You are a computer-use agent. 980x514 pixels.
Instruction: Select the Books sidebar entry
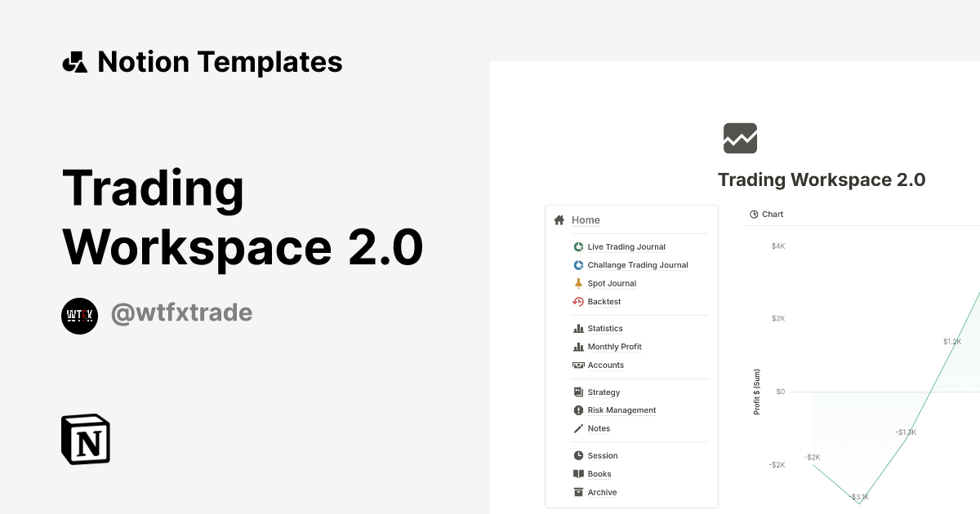click(599, 473)
